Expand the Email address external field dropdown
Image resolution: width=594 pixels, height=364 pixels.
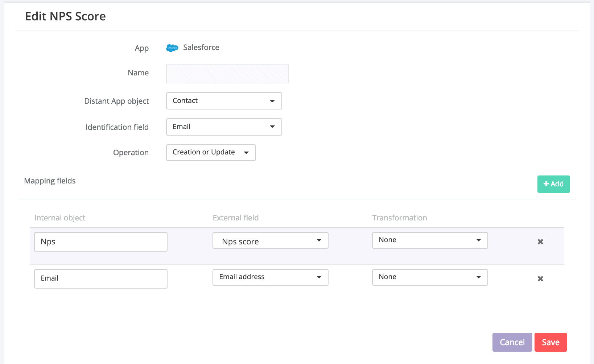271,277
